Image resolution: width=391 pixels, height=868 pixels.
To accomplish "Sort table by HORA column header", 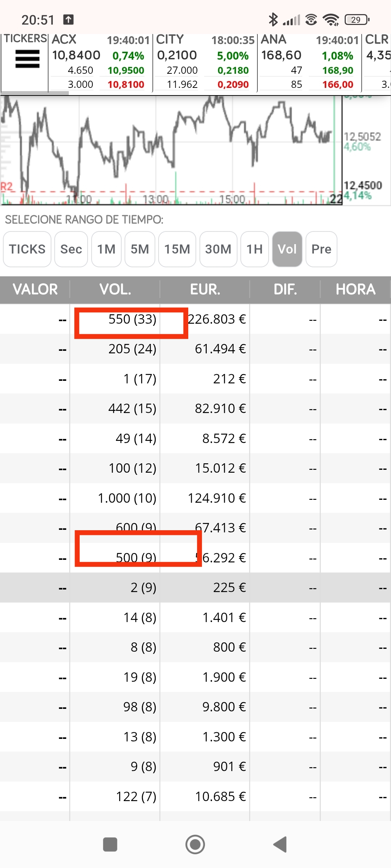I will pyautogui.click(x=356, y=289).
